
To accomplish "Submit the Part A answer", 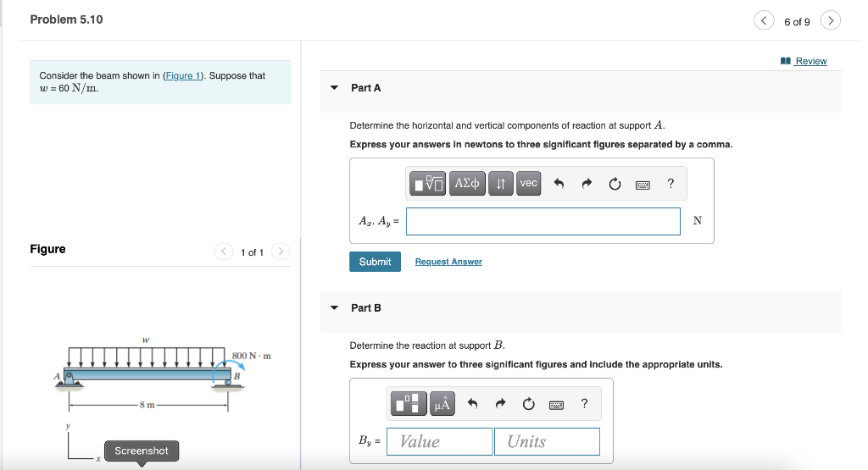I will pyautogui.click(x=375, y=262).
